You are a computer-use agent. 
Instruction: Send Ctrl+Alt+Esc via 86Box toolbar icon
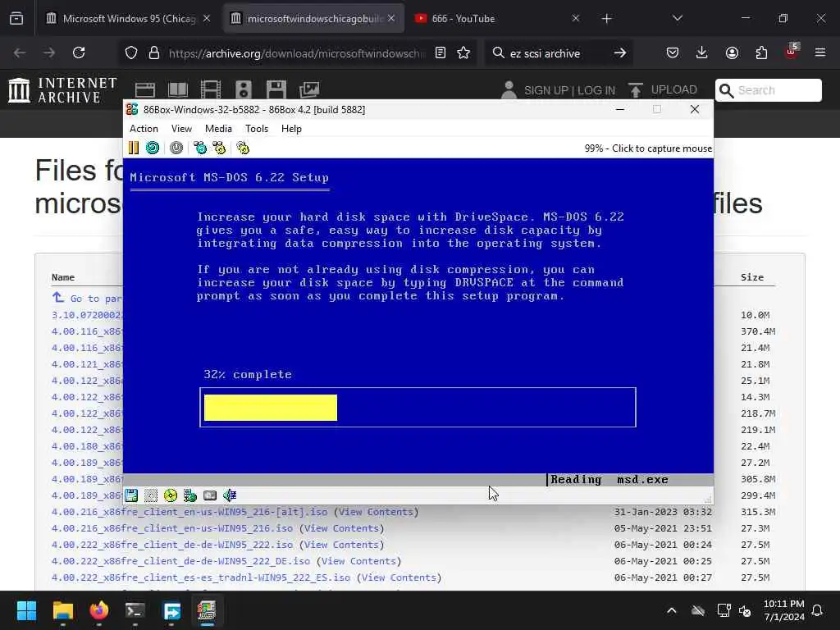(x=219, y=148)
